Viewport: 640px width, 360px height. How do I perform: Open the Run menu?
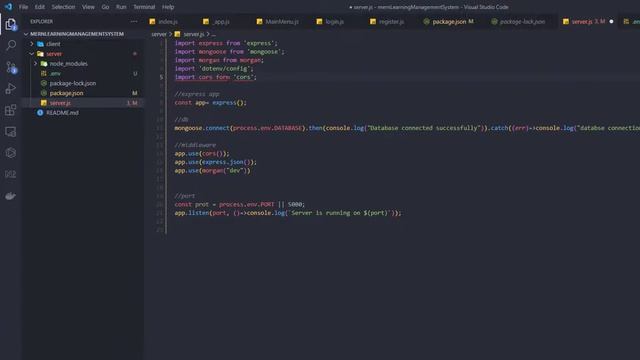121,7
